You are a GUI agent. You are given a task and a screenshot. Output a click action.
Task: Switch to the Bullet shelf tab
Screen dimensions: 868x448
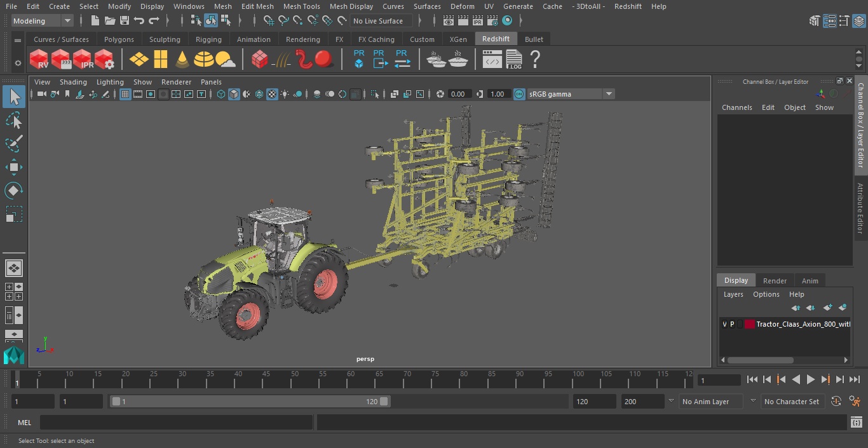(534, 39)
